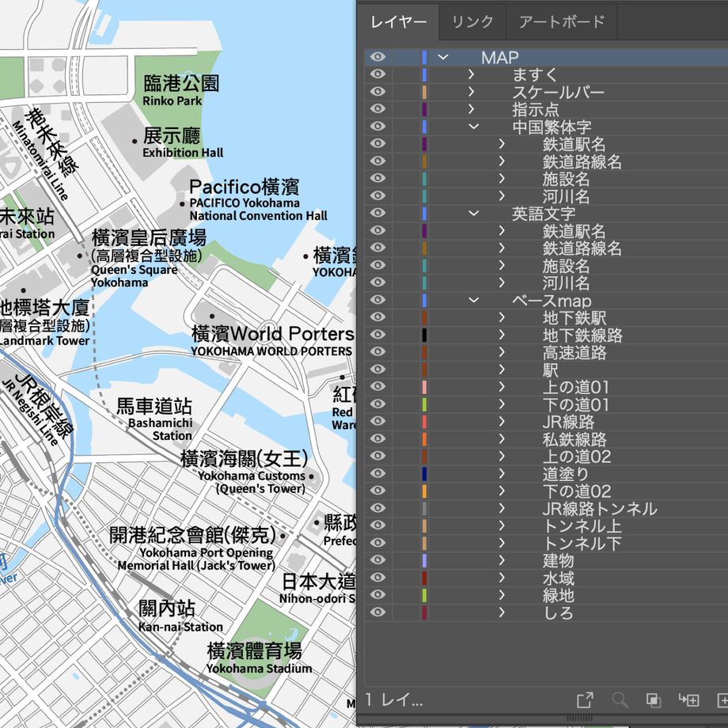Click the Yokohama Stadium label on map

pos(259,668)
